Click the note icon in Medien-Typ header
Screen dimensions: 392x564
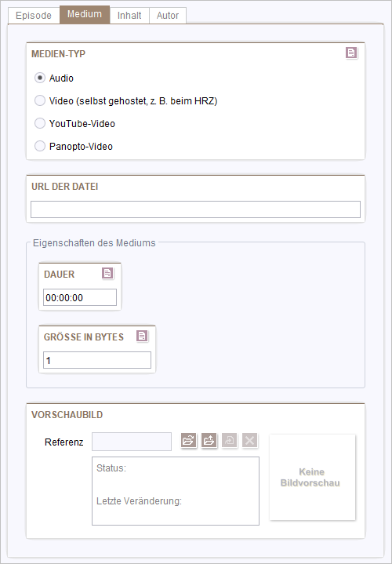point(351,53)
